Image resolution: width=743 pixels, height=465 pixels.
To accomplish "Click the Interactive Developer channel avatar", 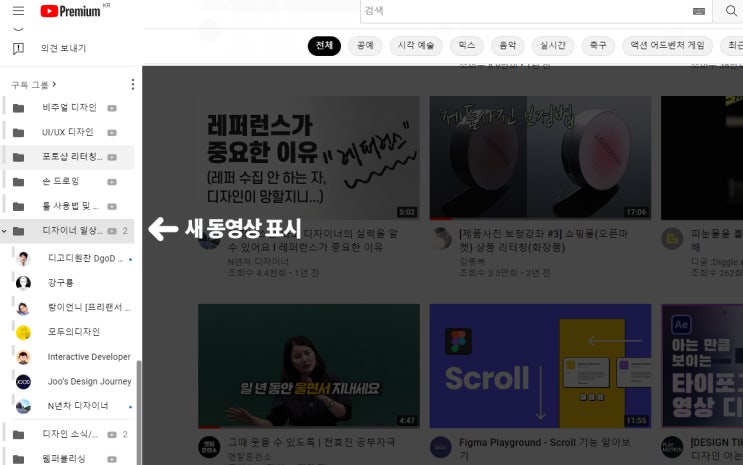I will [x=23, y=357].
